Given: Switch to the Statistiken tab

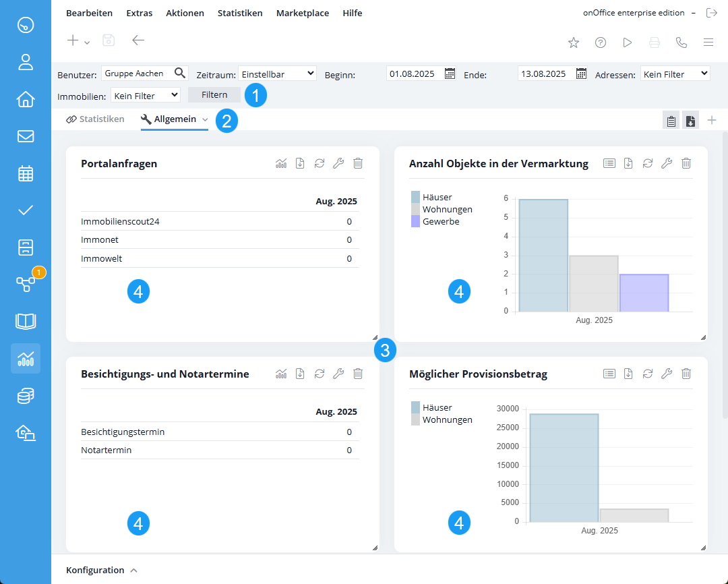Looking at the screenshot, I should pos(95,119).
